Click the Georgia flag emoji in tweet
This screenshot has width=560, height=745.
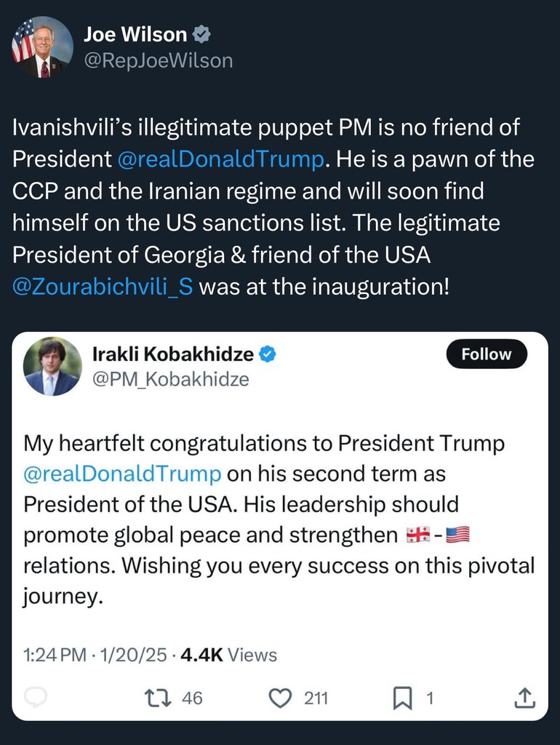pos(415,535)
